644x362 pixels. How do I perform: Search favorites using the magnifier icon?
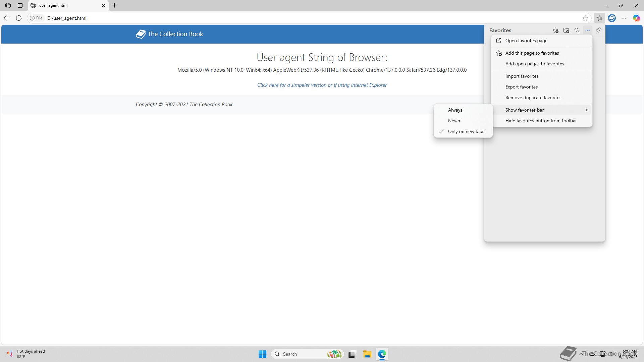pyautogui.click(x=577, y=31)
